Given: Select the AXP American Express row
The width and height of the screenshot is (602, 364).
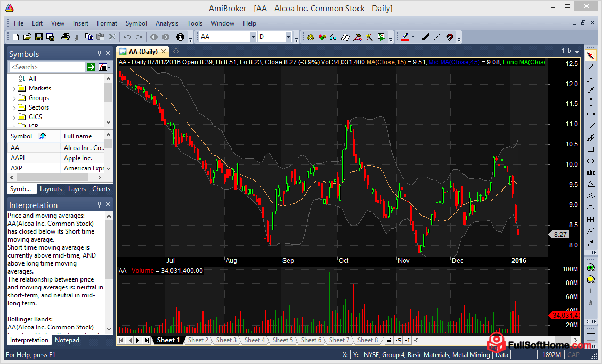Looking at the screenshot, I should (56, 168).
